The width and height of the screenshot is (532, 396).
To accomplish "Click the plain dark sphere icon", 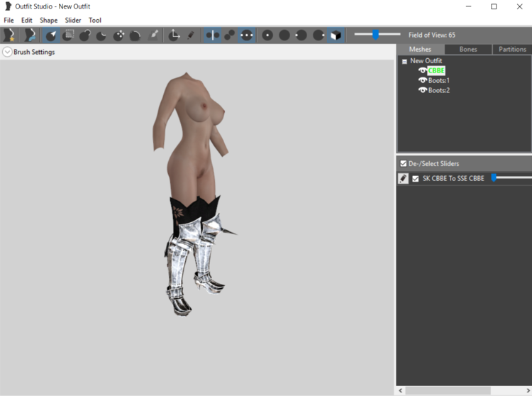I will point(284,35).
